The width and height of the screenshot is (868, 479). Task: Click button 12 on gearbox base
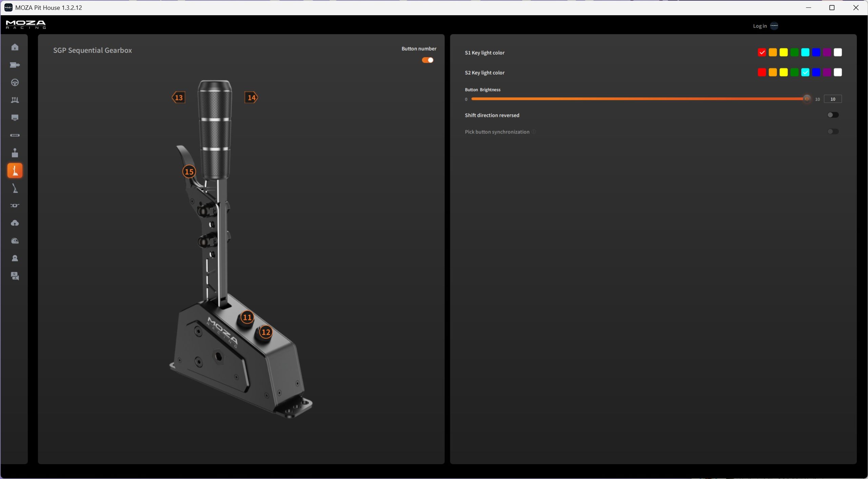266,332
